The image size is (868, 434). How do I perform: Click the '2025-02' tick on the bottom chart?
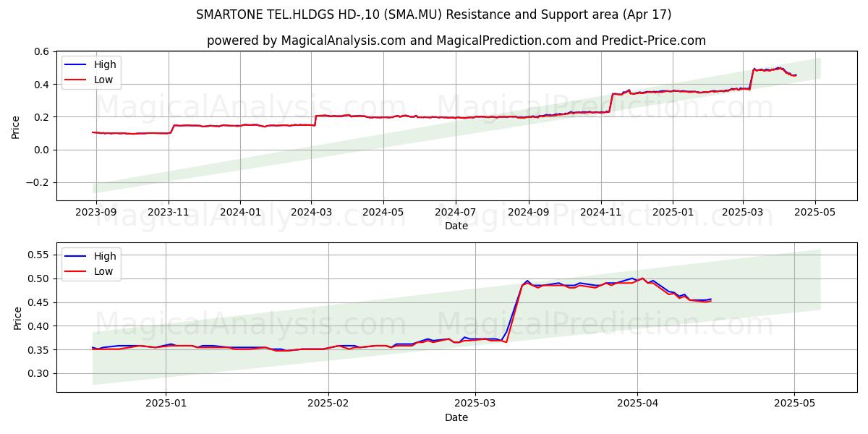328,404
